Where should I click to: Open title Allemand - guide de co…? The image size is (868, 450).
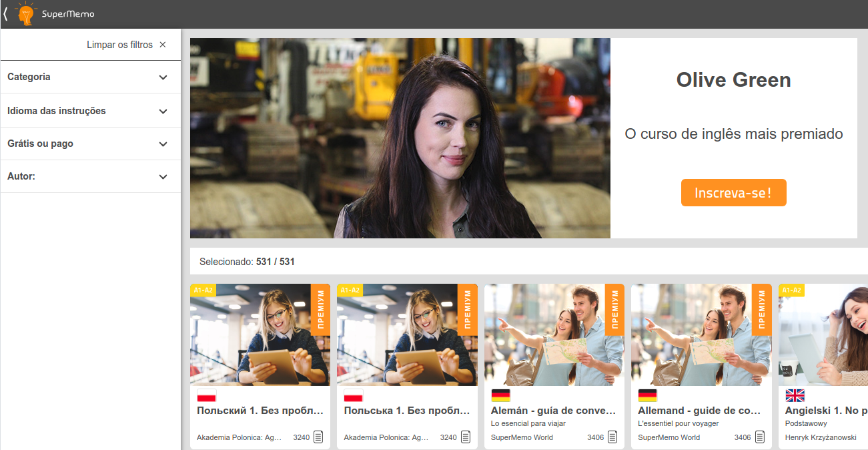point(700,411)
